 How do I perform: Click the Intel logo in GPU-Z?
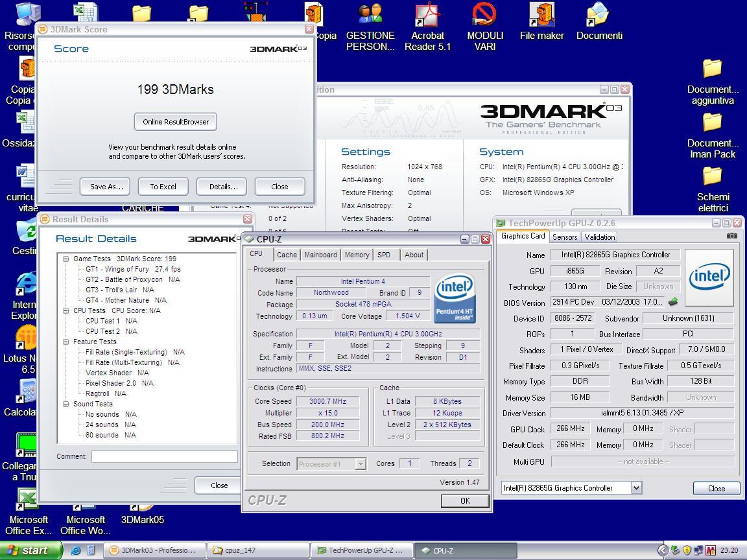pyautogui.click(x=709, y=277)
